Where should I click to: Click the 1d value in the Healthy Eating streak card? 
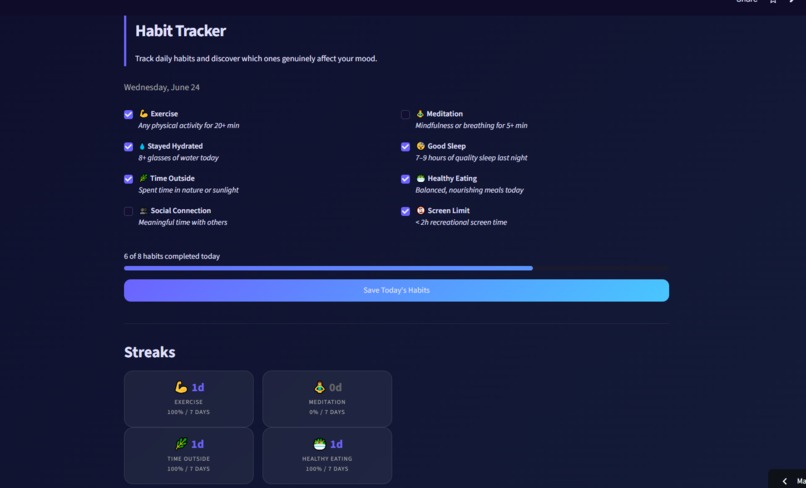click(x=336, y=444)
